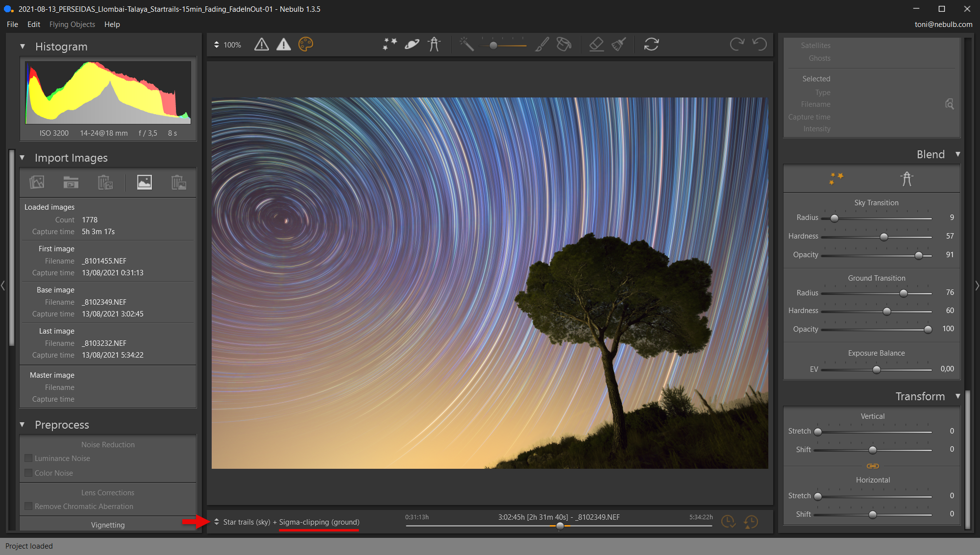Image resolution: width=980 pixels, height=555 pixels.
Task: Toggle the orange color palette icon
Action: pos(306,45)
